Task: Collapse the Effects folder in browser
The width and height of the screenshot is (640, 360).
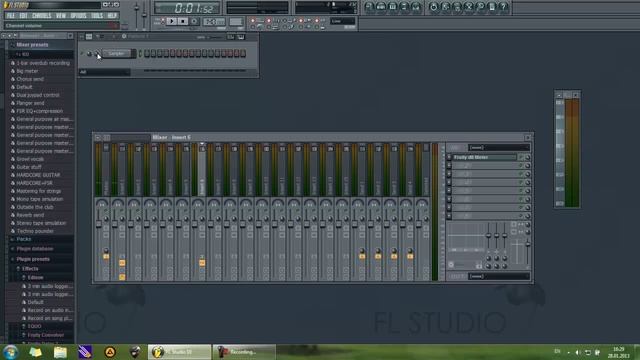Action: point(30,269)
